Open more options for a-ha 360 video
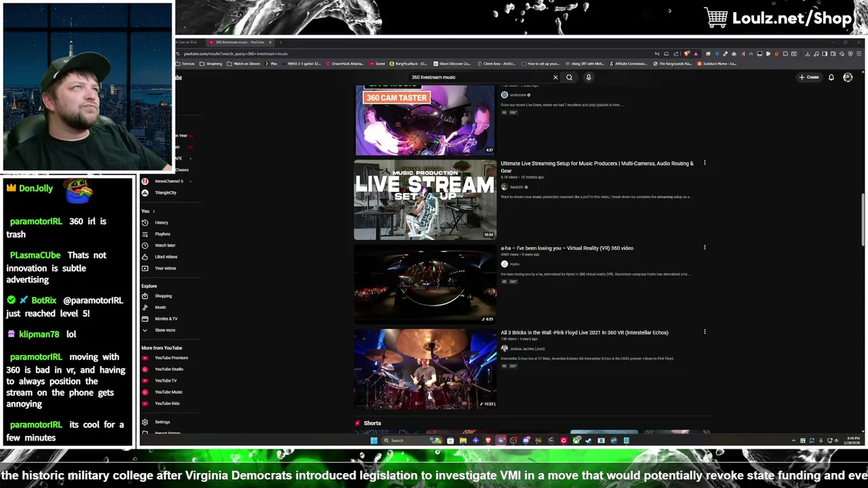Screen dimensions: 868x488 tap(705, 247)
